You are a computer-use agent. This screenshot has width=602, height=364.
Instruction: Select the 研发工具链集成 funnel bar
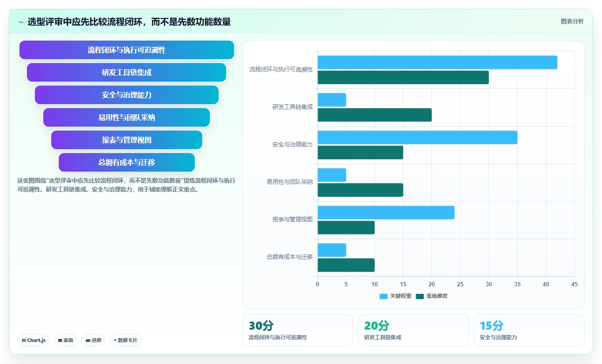coord(127,72)
